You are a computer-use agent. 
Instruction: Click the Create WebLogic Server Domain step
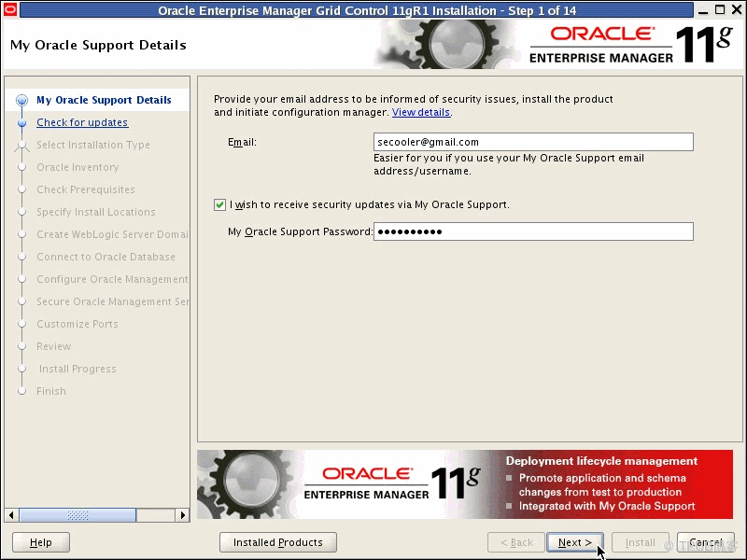(x=112, y=234)
